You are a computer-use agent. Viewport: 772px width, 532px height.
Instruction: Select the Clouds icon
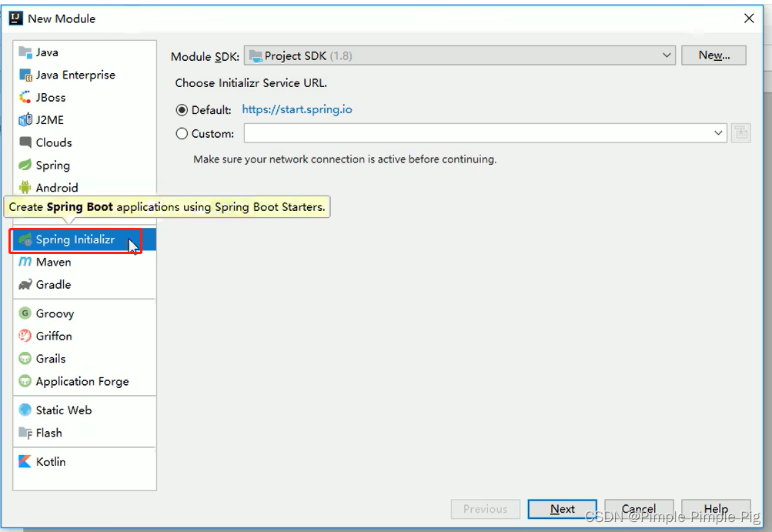(x=25, y=142)
